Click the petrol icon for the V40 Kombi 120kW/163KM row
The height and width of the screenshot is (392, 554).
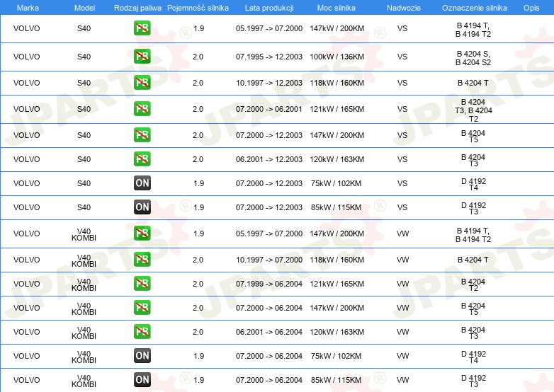pos(142,331)
